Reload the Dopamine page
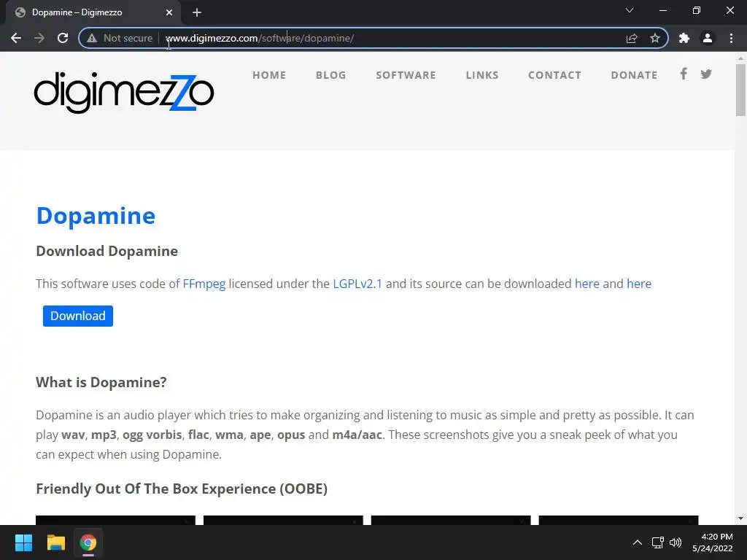The image size is (747, 560). [x=63, y=38]
